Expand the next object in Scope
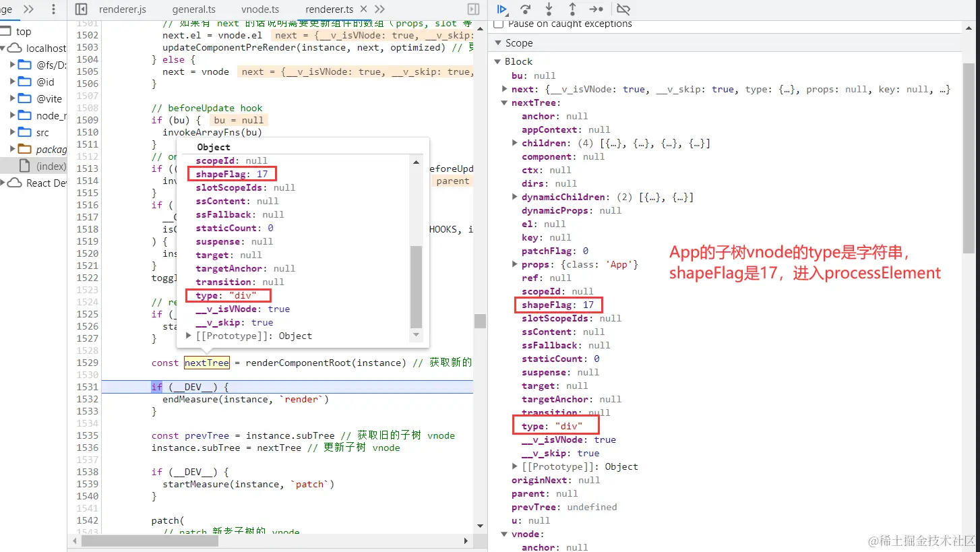The image size is (980, 552). (505, 89)
